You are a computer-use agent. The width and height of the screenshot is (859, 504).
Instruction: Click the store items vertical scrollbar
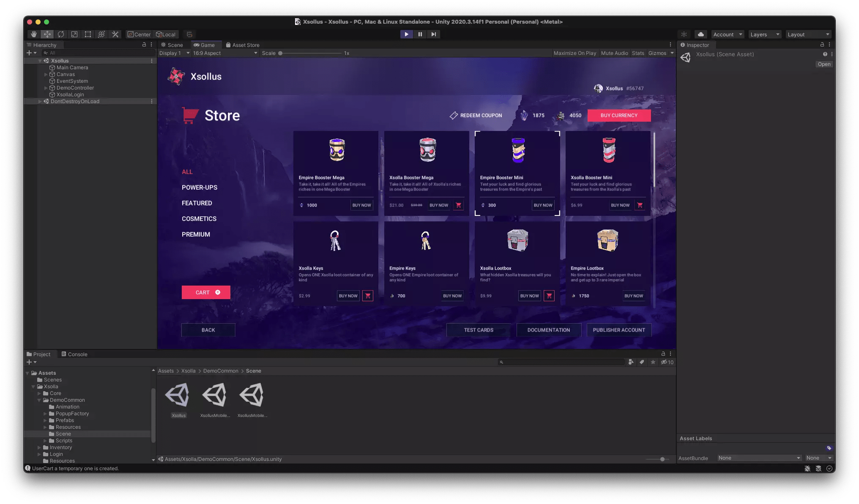click(x=654, y=160)
